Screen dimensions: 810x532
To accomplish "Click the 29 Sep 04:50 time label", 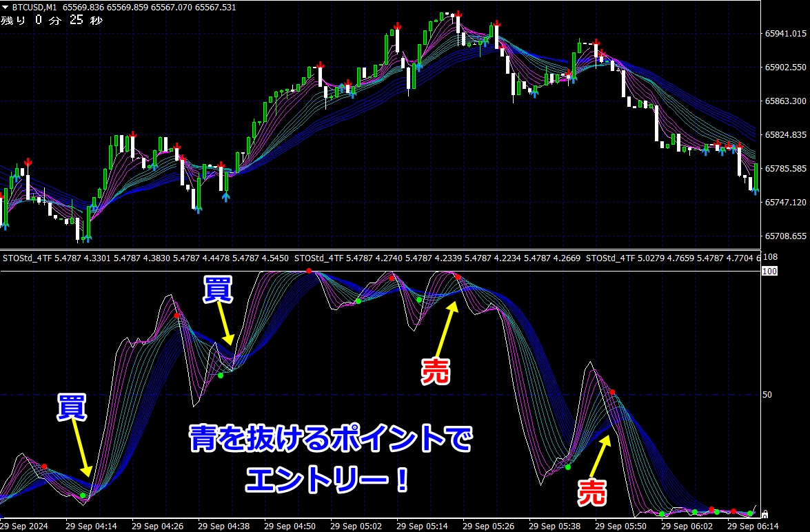I will [290, 526].
